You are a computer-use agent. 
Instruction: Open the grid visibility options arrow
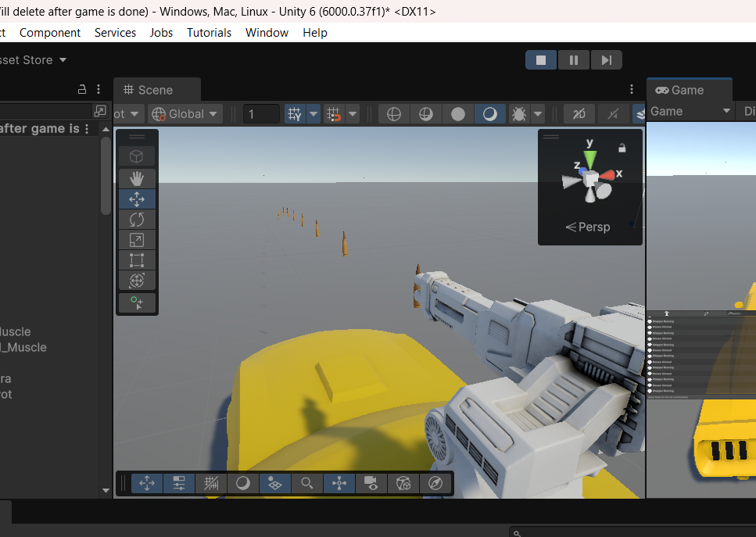pos(314,114)
